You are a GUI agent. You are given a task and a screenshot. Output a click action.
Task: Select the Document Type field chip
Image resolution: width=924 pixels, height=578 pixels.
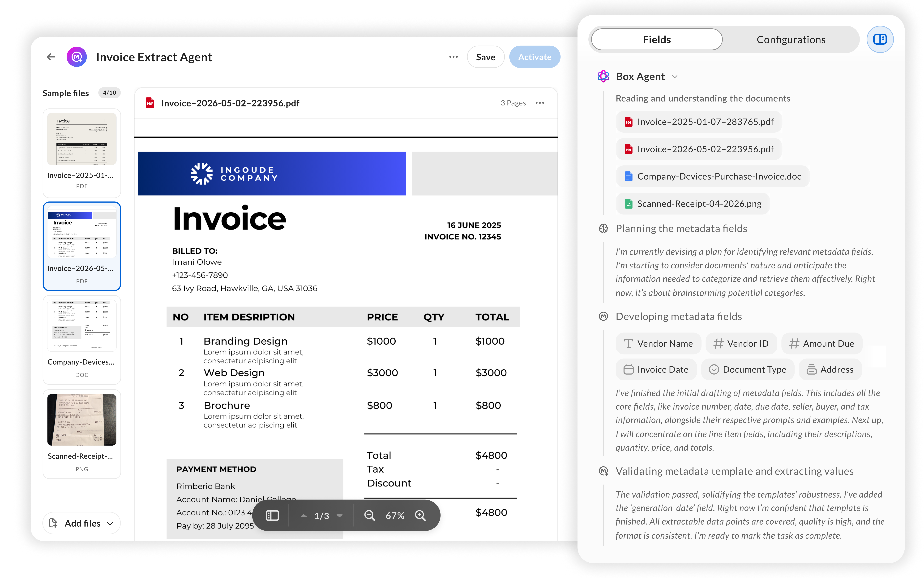click(x=748, y=369)
